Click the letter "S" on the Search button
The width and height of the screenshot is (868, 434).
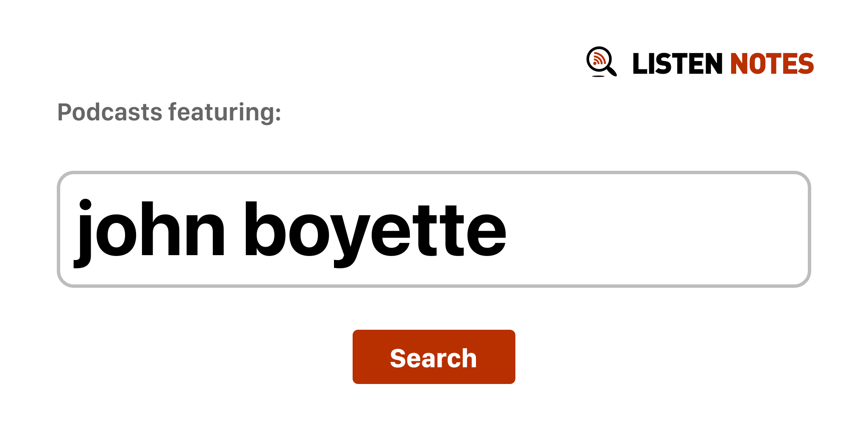coord(398,358)
